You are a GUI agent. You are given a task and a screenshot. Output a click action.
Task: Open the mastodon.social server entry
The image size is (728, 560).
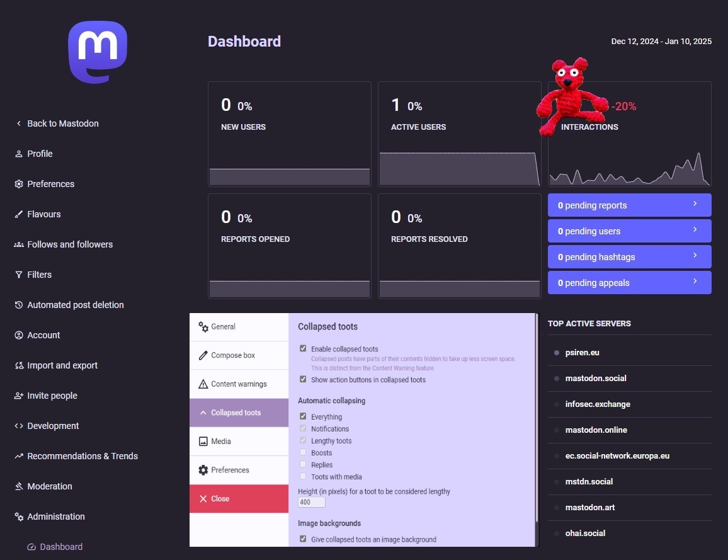tap(630, 379)
